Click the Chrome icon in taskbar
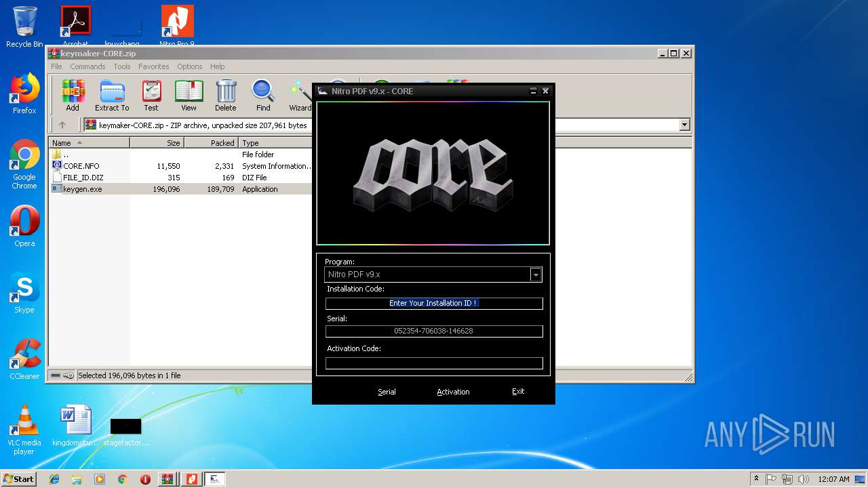The width and height of the screenshot is (868, 488). (122, 479)
